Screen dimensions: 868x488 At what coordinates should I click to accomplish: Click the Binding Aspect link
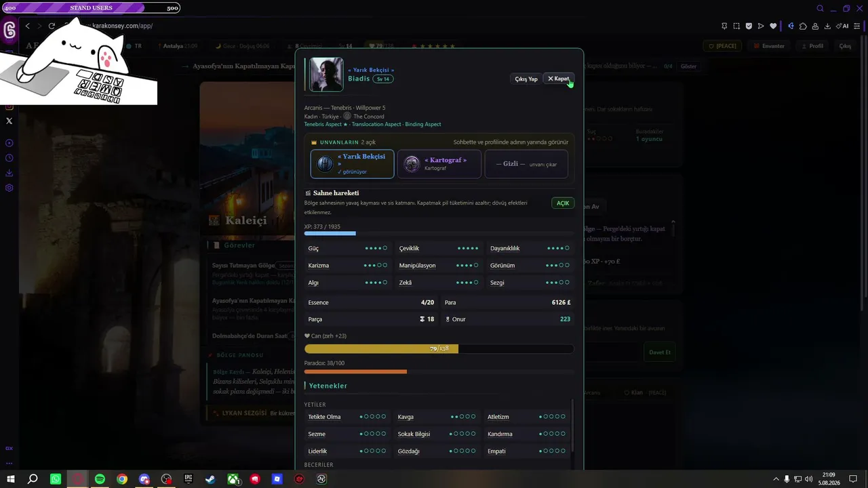[423, 125]
